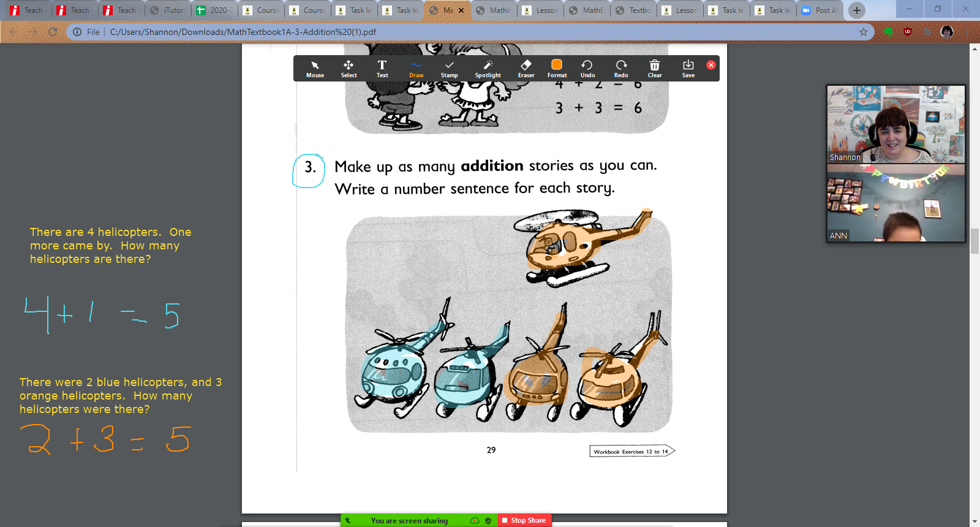980x527 pixels.
Task: Click ANN's video thumbnail
Action: [x=895, y=202]
